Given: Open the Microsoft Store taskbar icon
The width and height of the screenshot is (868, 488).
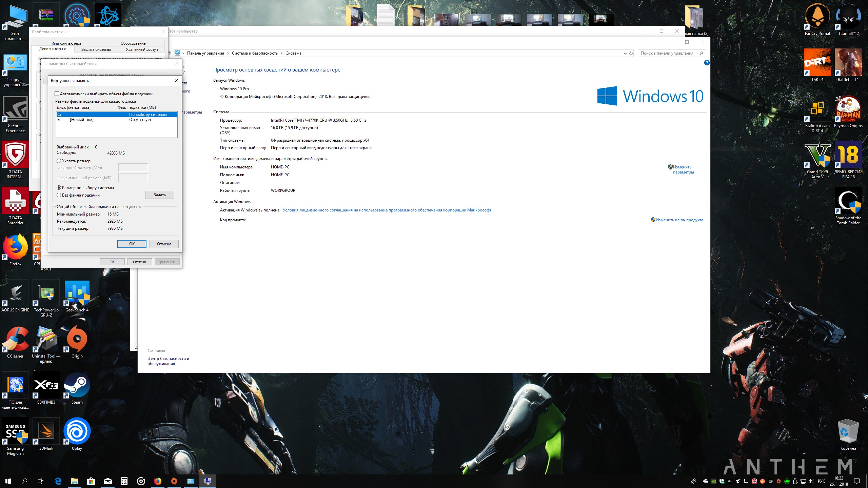Looking at the screenshot, I should click(91, 481).
